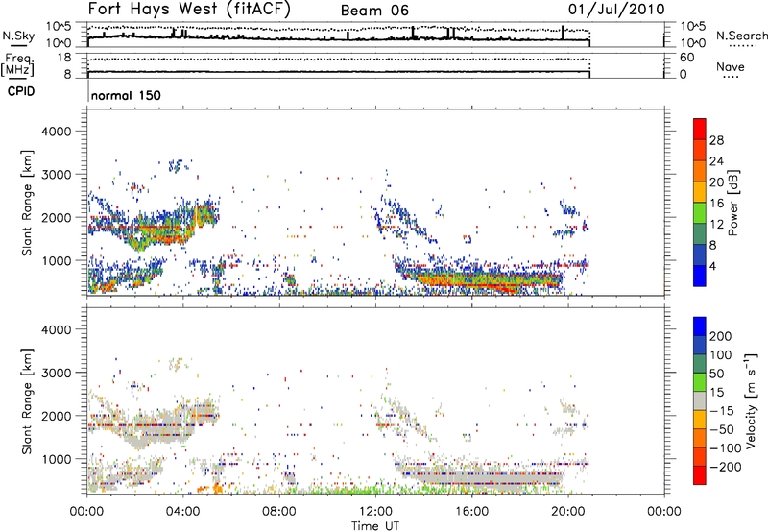Click '3000' on velocity panel range axis
The image size is (768, 532).
click(57, 373)
